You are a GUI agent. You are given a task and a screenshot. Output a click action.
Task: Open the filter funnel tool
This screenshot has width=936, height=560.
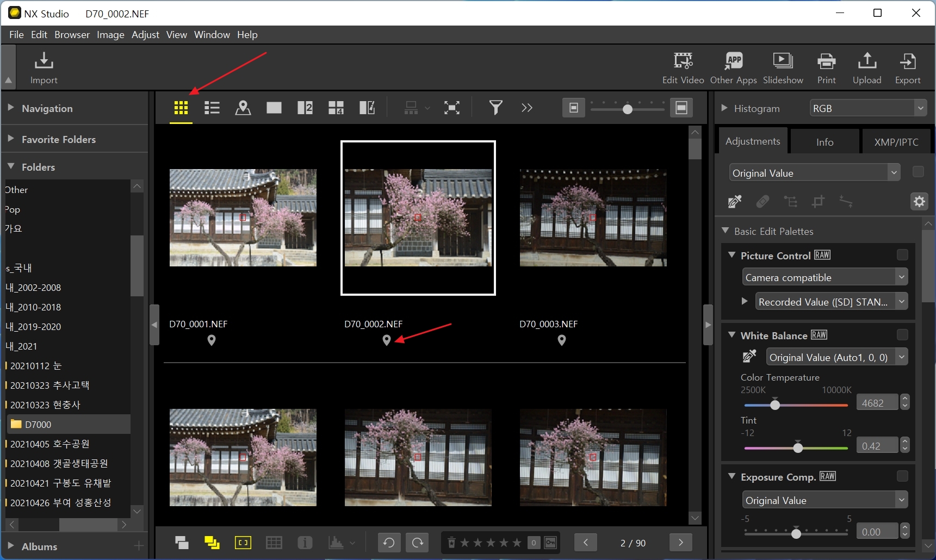495,108
